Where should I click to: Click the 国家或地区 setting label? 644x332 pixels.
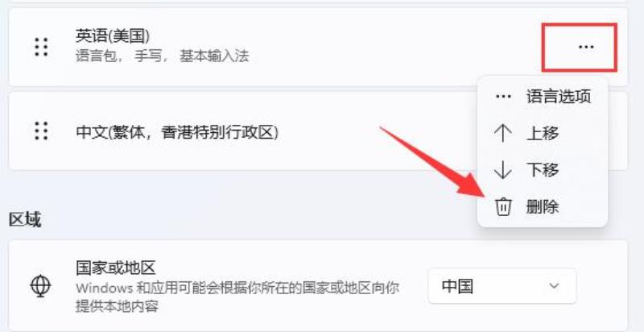(115, 268)
